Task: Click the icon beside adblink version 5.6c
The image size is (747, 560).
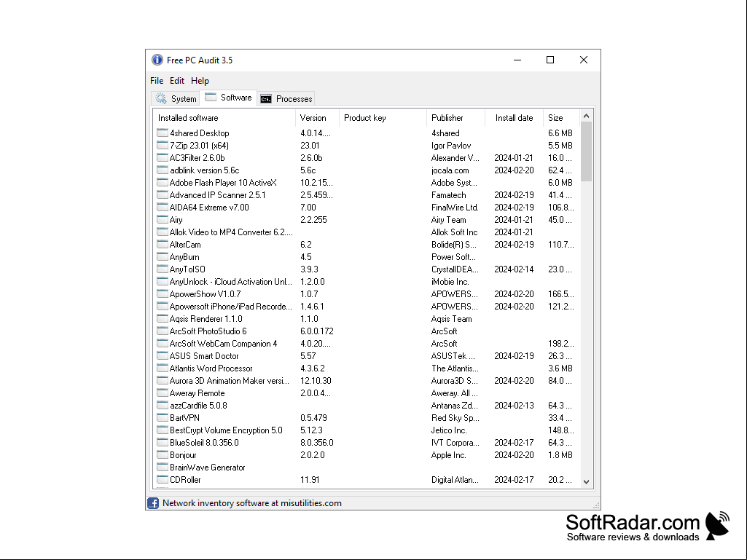Action: point(163,170)
